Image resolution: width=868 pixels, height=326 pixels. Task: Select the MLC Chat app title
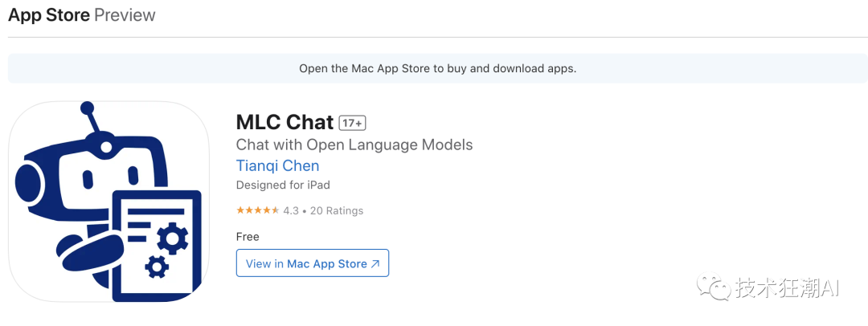(285, 122)
